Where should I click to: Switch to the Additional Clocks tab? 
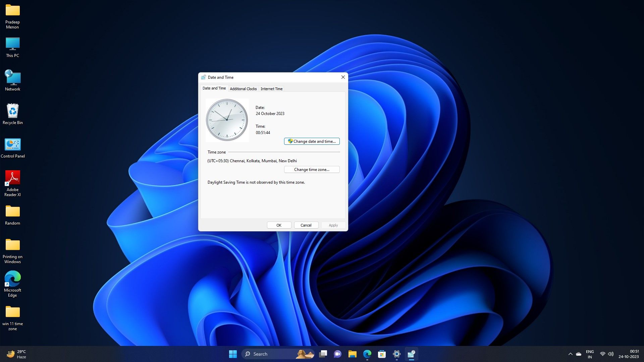[x=243, y=89]
